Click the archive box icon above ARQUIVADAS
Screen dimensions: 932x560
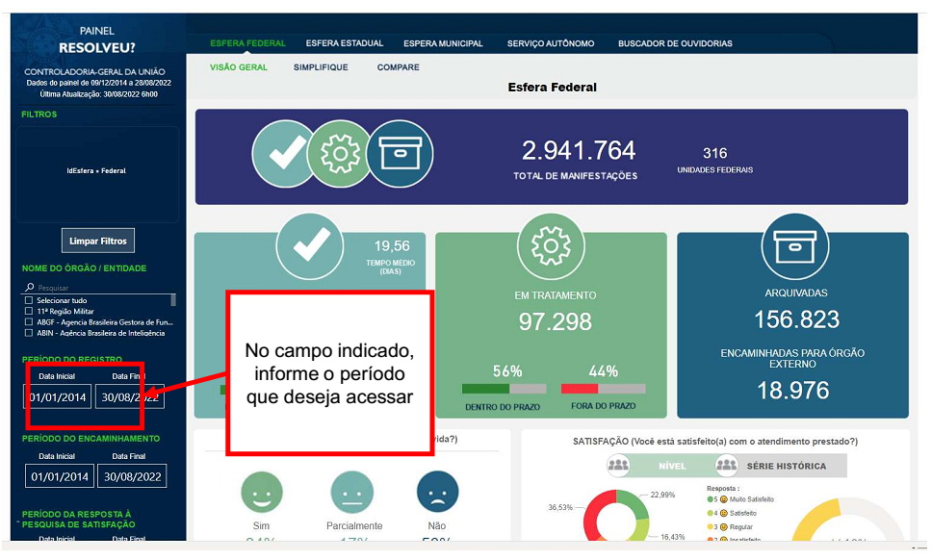point(794,246)
